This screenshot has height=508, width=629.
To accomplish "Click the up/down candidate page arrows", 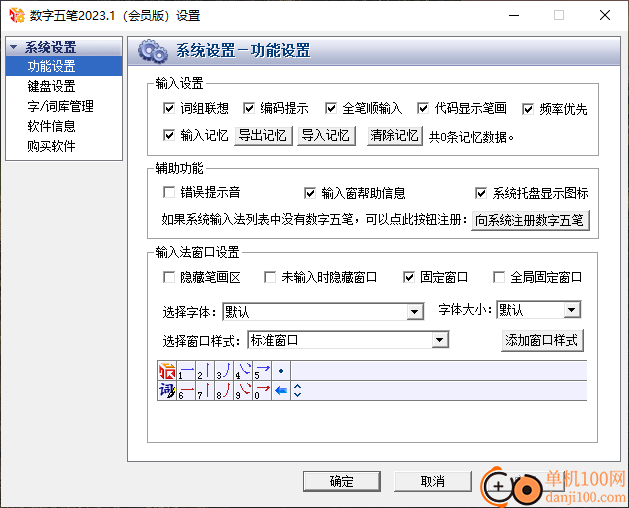I will [297, 390].
